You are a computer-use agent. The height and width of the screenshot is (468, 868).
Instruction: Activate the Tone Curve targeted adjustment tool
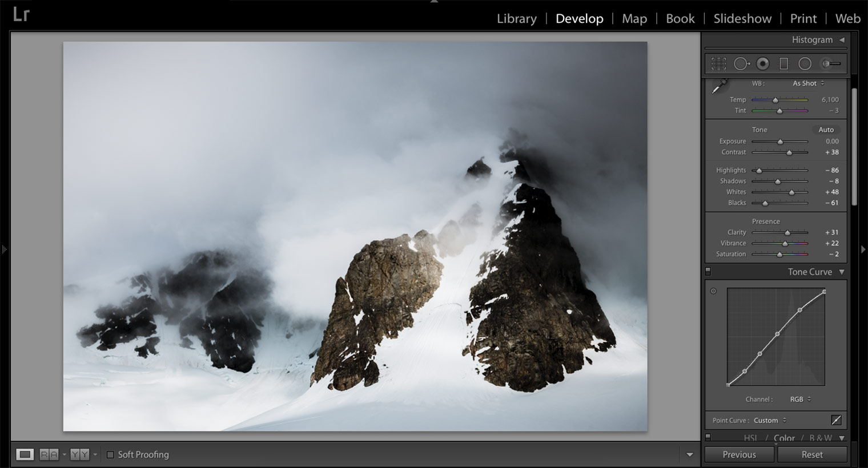[713, 292]
